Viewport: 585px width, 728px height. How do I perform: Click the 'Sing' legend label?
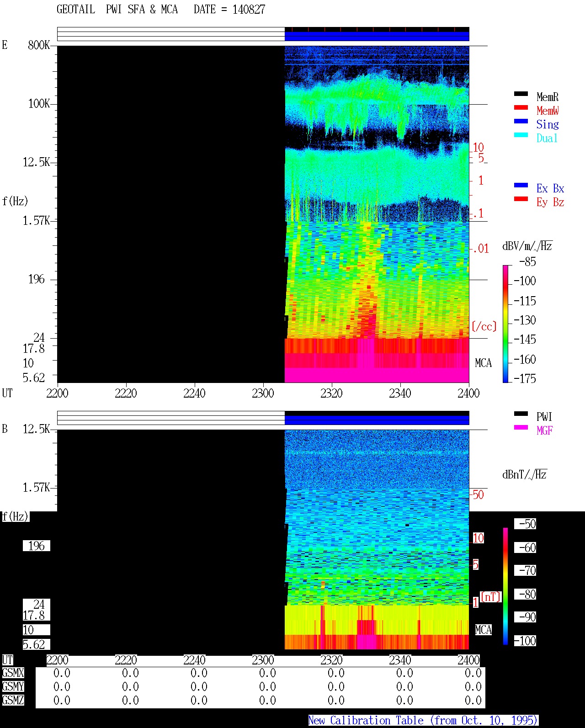(x=548, y=124)
